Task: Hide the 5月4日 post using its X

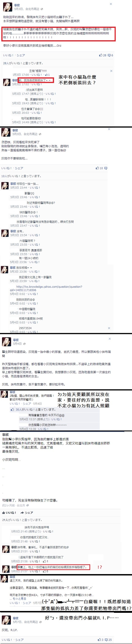Action: pos(110,339)
